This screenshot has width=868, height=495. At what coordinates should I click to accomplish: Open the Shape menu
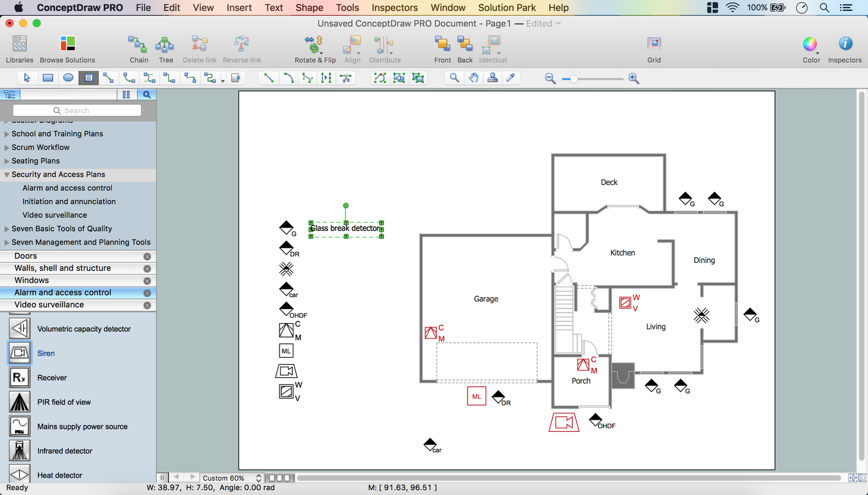coord(310,8)
